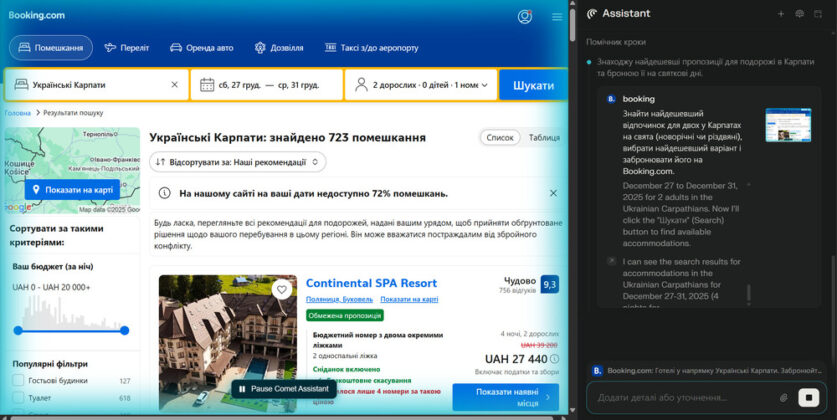Grab the left budget slider handle
Image resolution: width=837 pixels, height=420 pixels.
(x=18, y=330)
